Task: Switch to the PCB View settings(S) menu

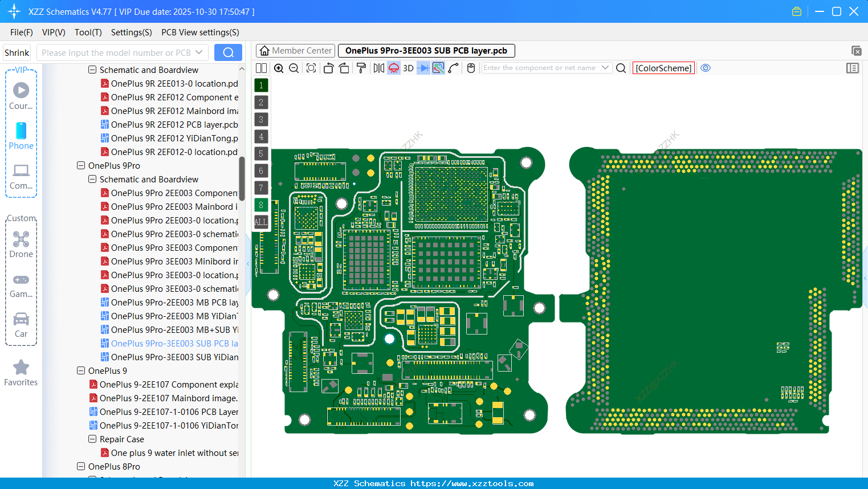Action: pos(199,32)
